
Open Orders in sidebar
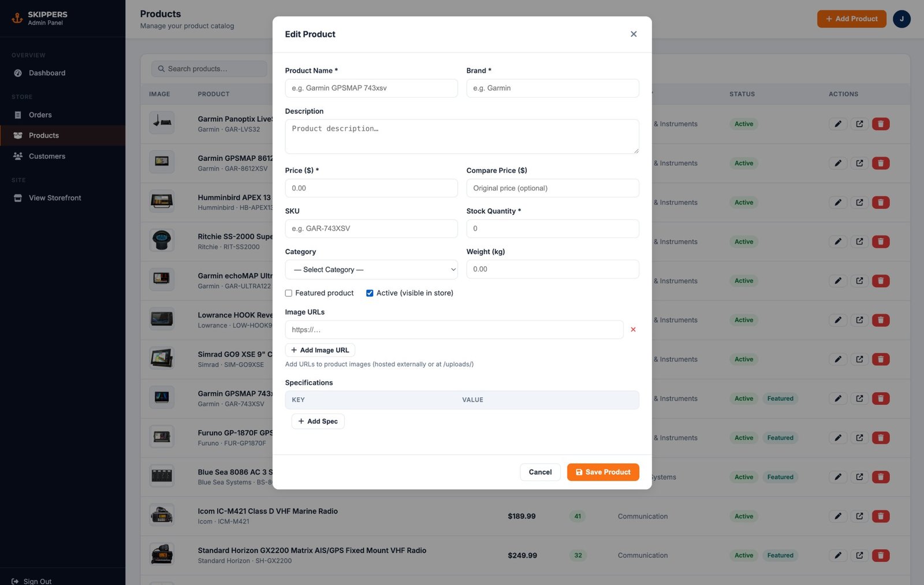[x=62, y=115]
